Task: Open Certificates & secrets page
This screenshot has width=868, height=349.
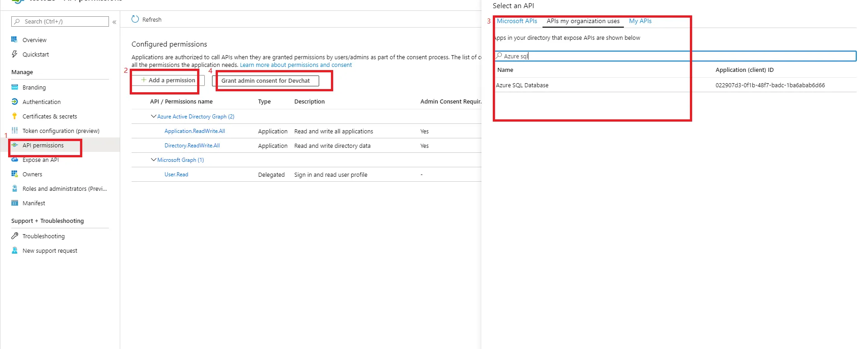Action: click(50, 116)
